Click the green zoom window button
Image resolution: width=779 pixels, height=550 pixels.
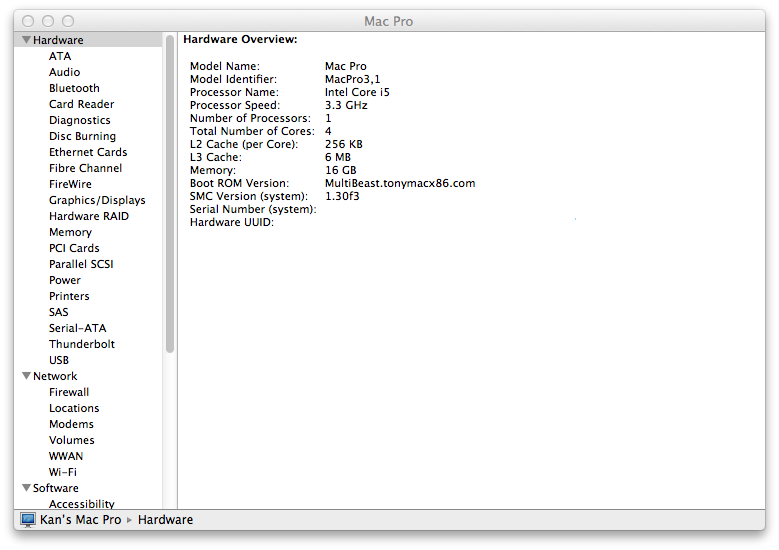click(x=68, y=21)
